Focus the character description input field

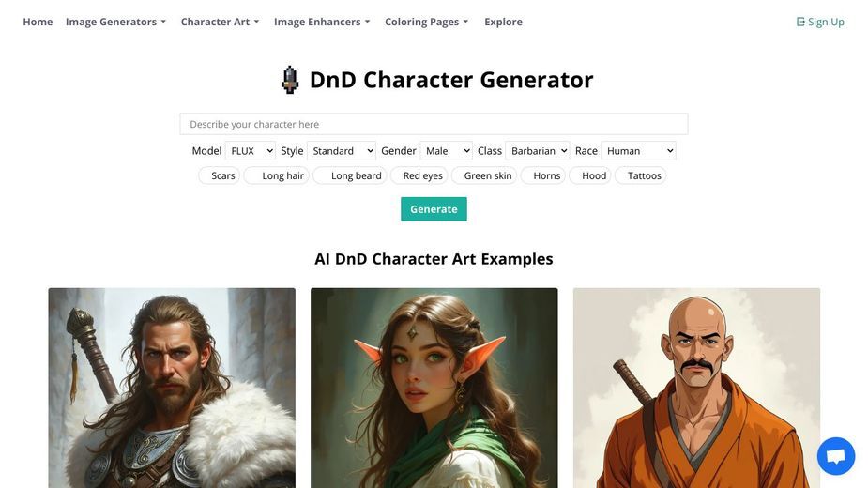pos(434,124)
